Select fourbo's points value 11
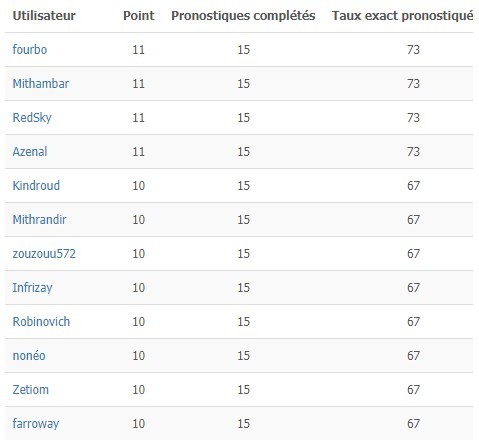 click(139, 50)
